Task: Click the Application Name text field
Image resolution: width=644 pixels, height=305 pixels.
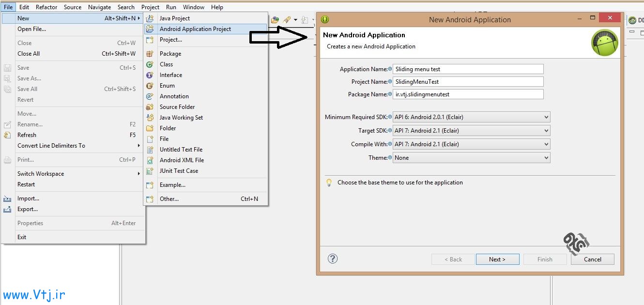Action: [468, 69]
